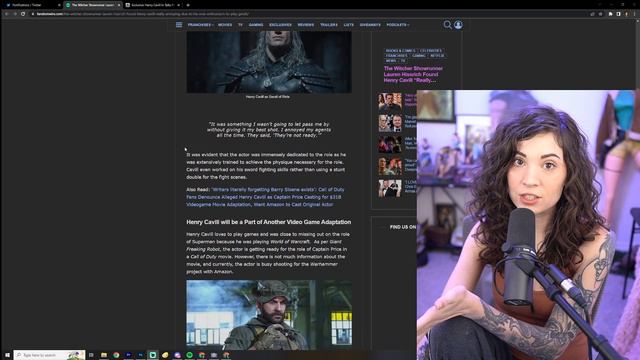Screen dimensions: 640x360
Task: Bookmark this page with star icon
Action: (600, 14)
